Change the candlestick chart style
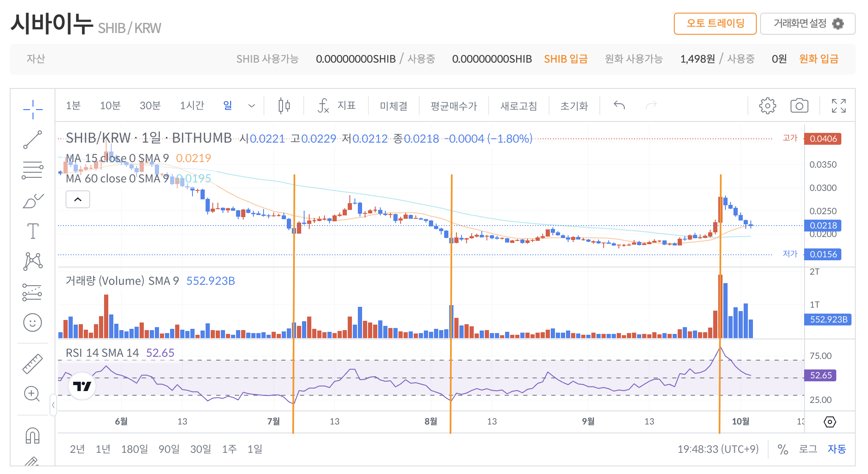The width and height of the screenshot is (868, 474). tap(284, 106)
